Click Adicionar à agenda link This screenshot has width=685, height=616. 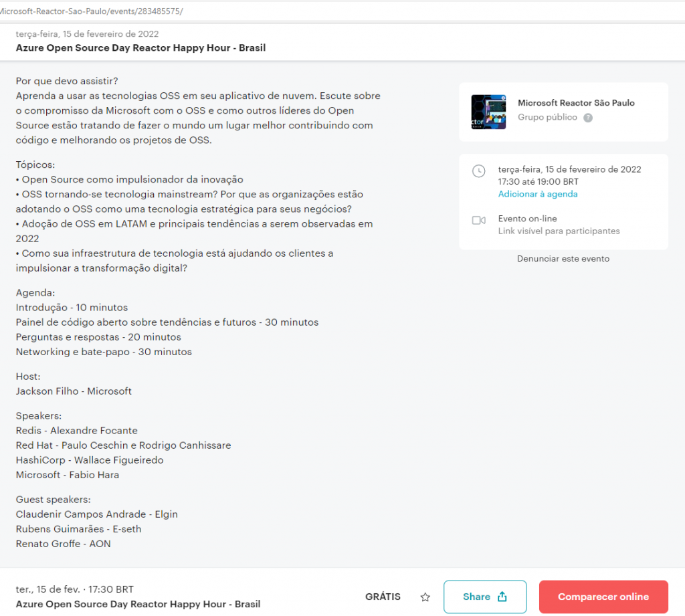click(538, 194)
